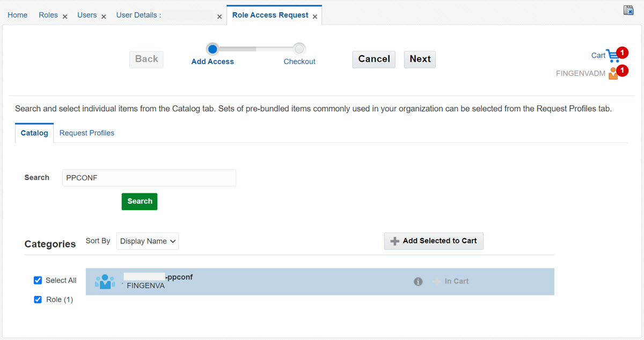Uncheck the Role (1) checkbox
Screen dimensions: 644x340
coord(38,299)
